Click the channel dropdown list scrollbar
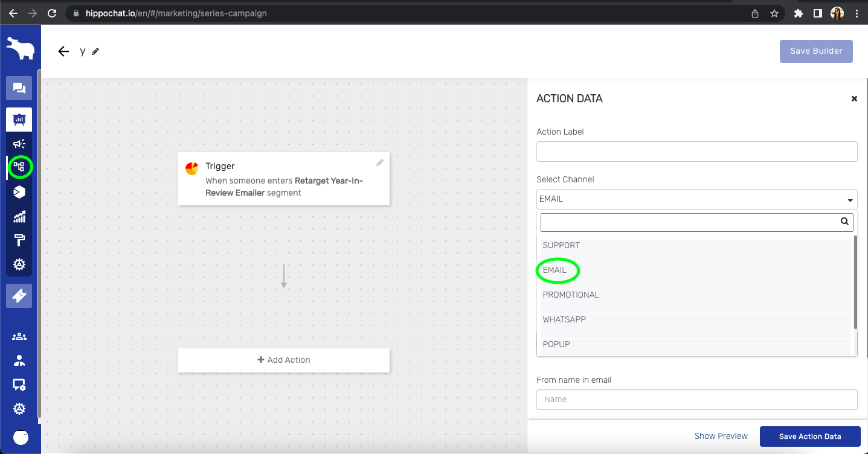Image resolution: width=868 pixels, height=454 pixels. pos(855,282)
